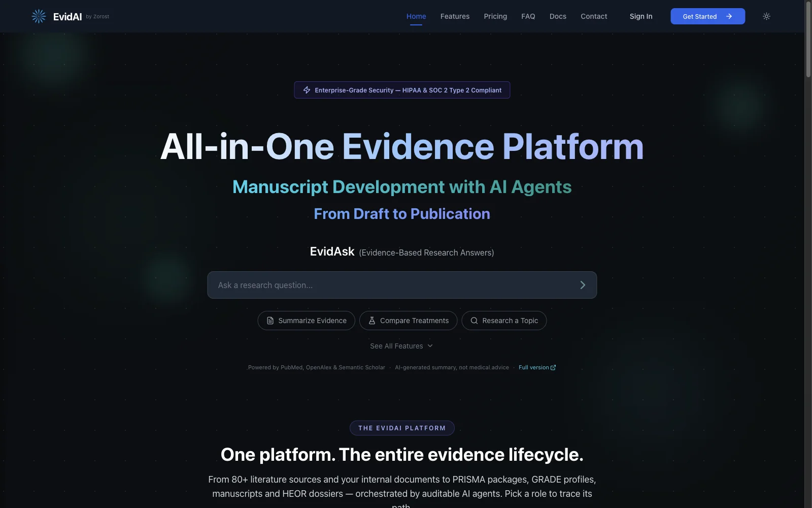Click the Get Started button label
Viewport: 812px width, 508px height.
click(x=700, y=16)
